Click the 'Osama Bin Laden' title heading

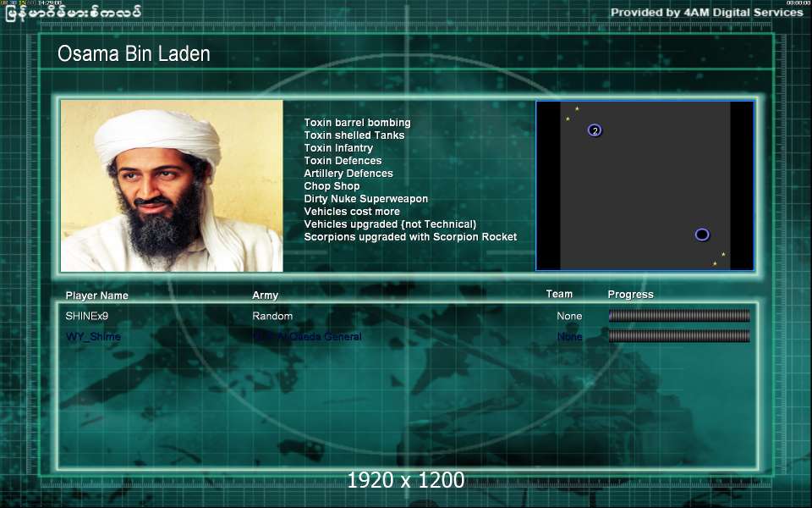tap(134, 54)
